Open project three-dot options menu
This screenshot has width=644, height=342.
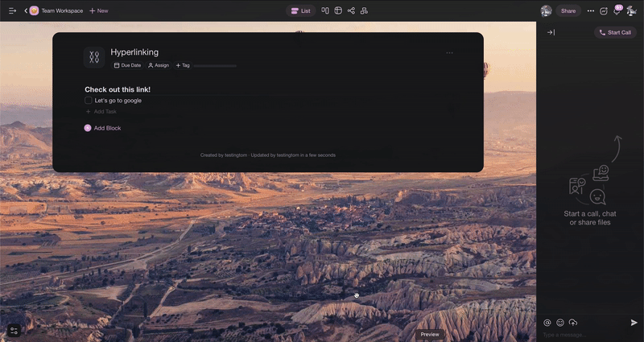pos(449,53)
